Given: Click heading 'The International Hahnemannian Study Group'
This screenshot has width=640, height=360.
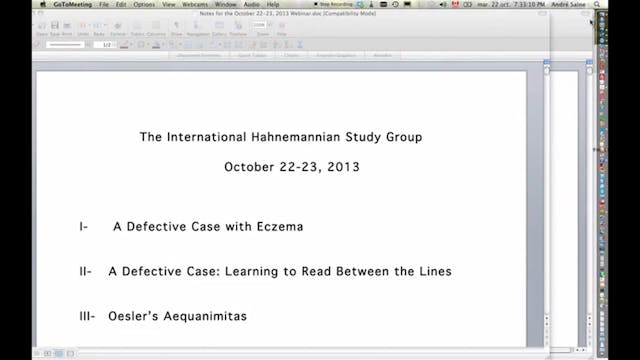Looking at the screenshot, I should pyautogui.click(x=281, y=137).
